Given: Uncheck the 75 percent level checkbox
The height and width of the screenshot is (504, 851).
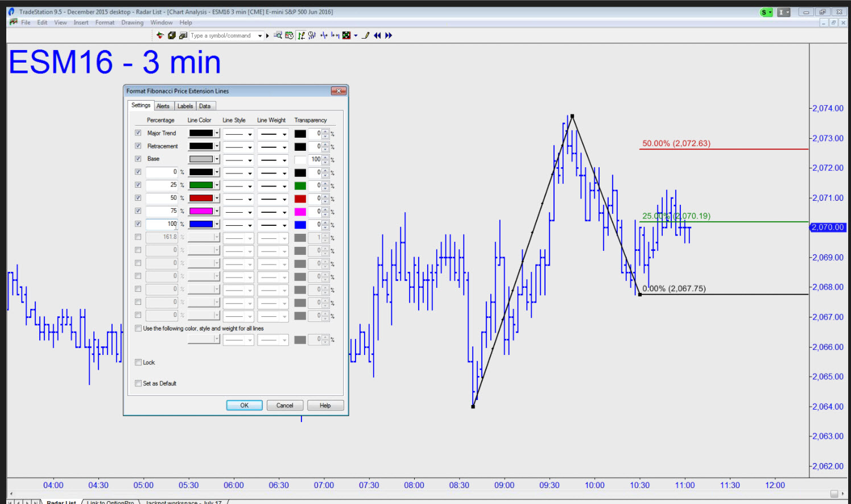Looking at the screenshot, I should pos(138,211).
